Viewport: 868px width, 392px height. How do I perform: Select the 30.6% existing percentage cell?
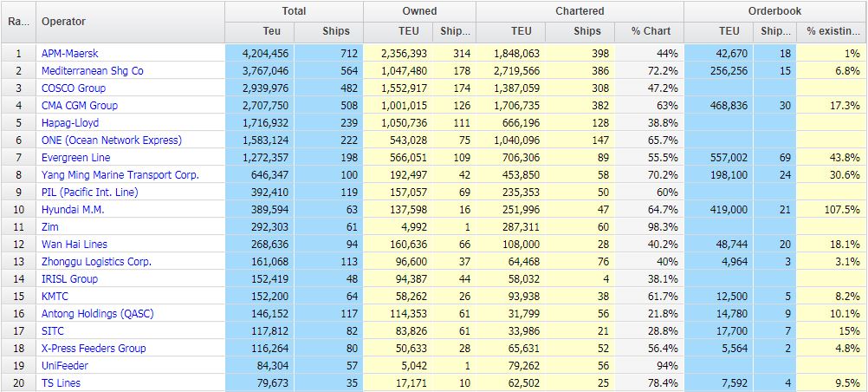(x=832, y=174)
